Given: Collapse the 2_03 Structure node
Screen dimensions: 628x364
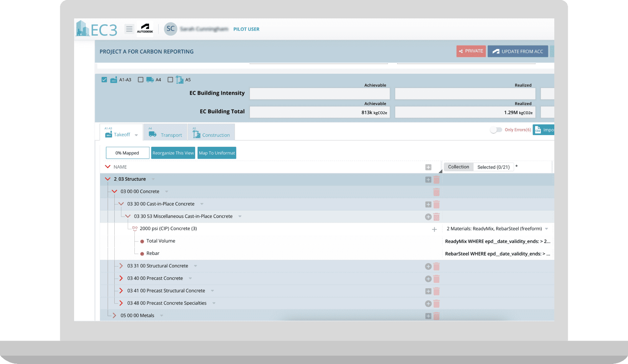Looking at the screenshot, I should click(108, 179).
